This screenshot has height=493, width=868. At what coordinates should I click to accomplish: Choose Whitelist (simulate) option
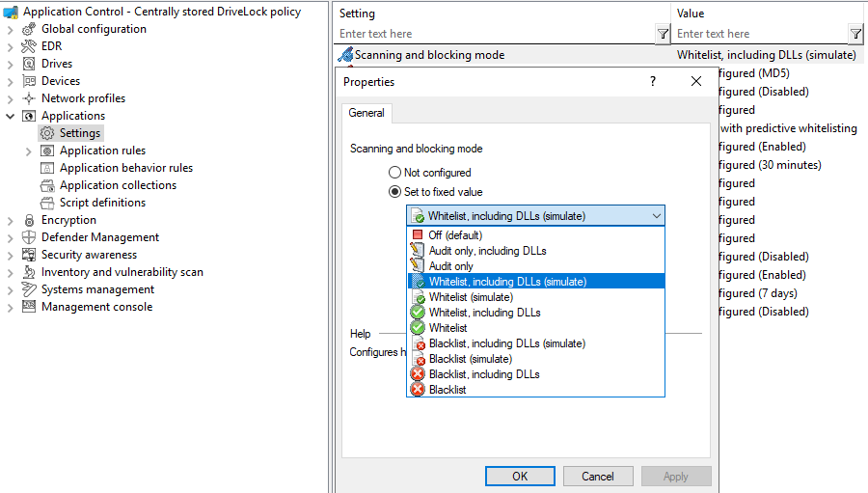coord(536,297)
